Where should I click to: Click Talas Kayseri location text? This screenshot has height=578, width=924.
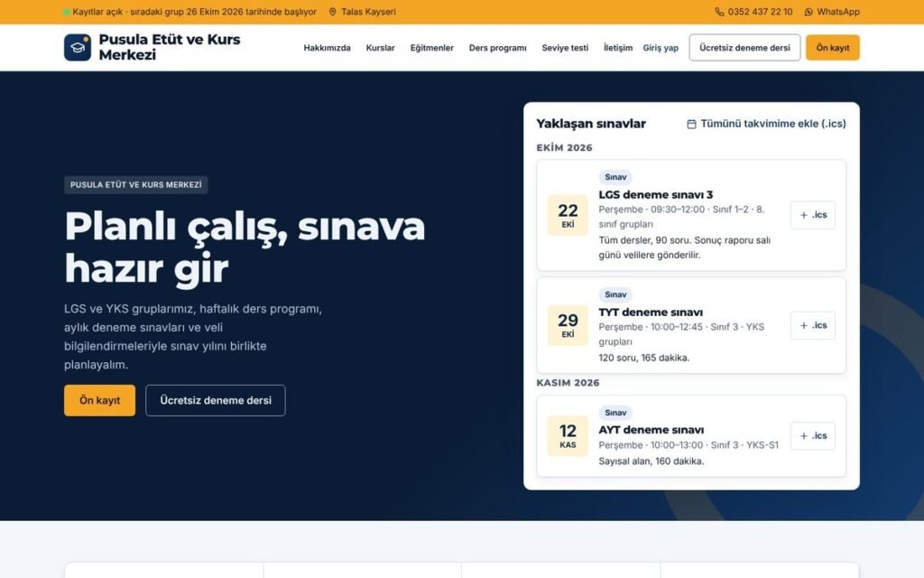click(x=368, y=12)
